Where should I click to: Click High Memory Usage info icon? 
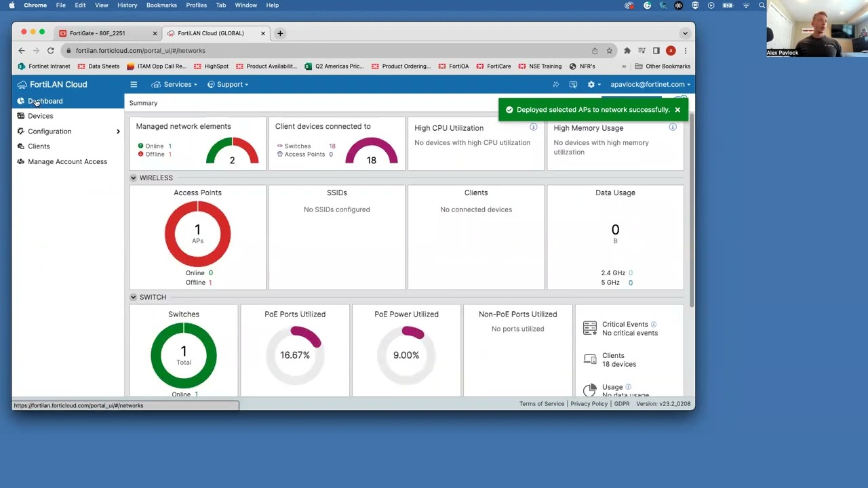point(673,127)
